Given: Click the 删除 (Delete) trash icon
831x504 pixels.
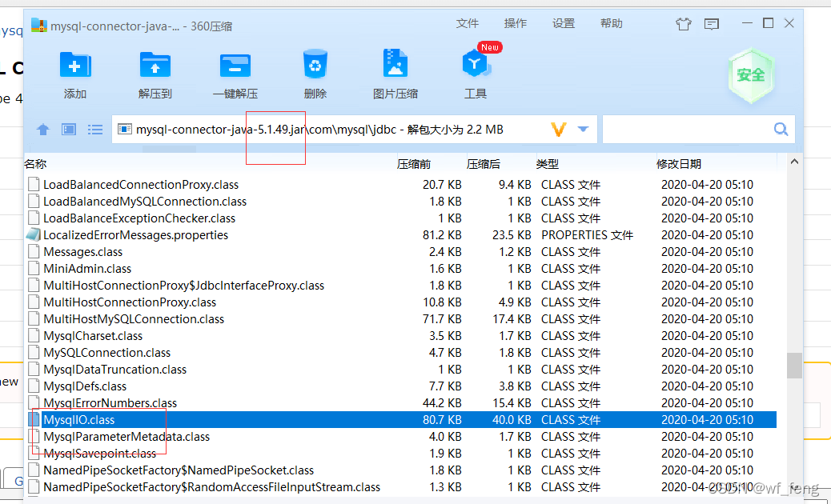Looking at the screenshot, I should 315,65.
